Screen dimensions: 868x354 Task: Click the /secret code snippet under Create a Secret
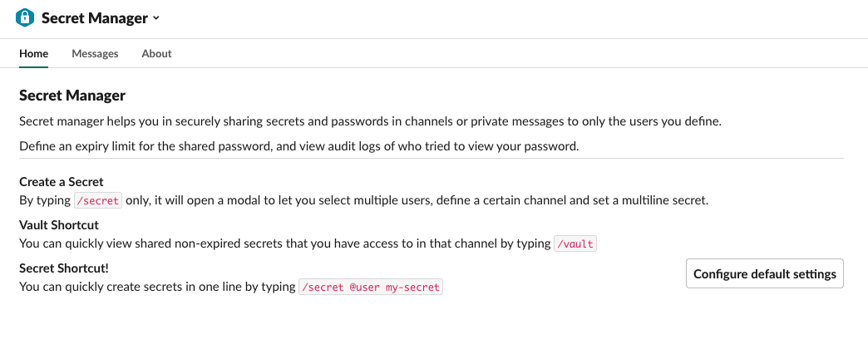point(98,200)
